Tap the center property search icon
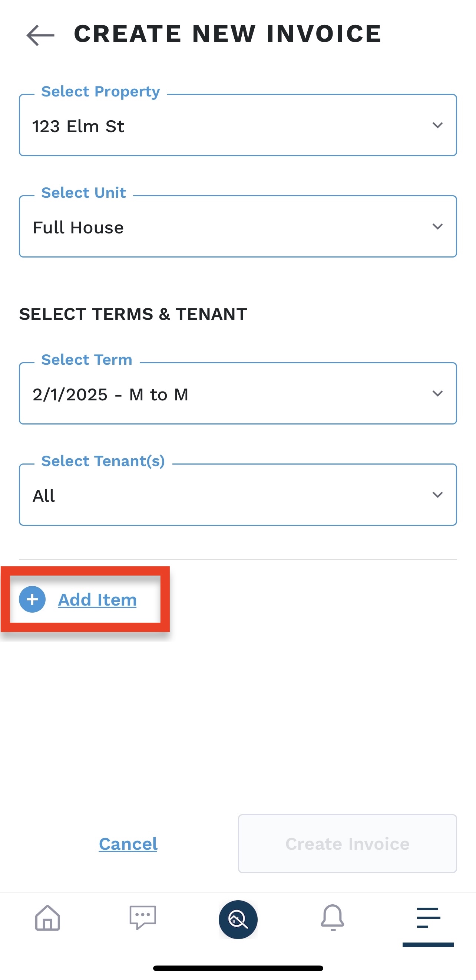The width and height of the screenshot is (476, 980). pos(238,919)
